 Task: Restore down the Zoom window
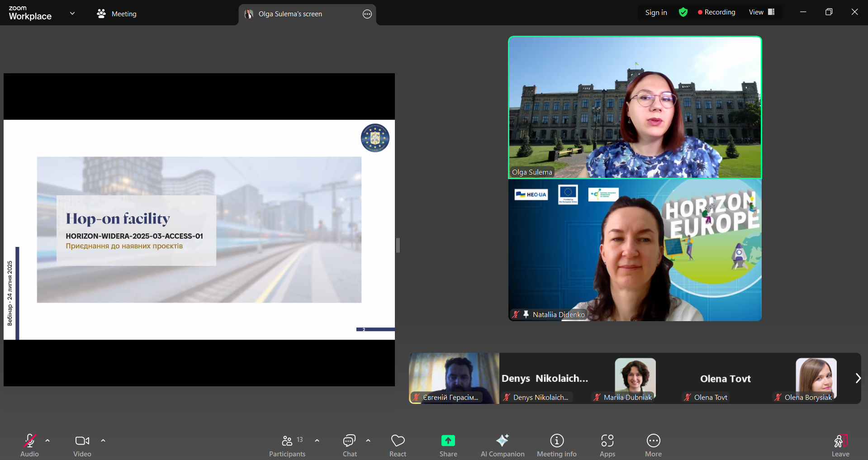click(829, 12)
